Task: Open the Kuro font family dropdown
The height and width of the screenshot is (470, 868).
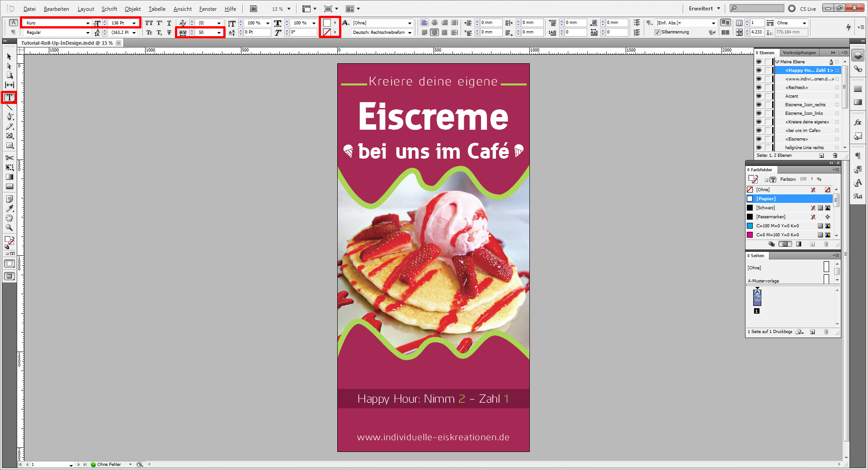Action: [88, 23]
